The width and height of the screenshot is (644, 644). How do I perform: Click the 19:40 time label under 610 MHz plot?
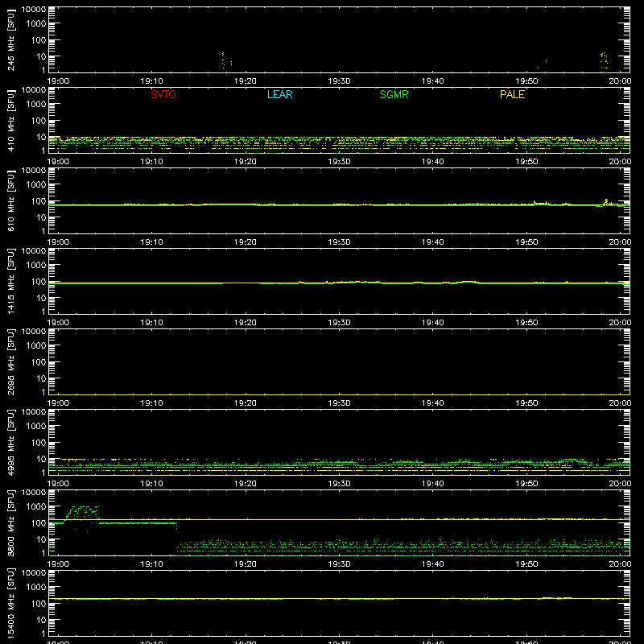pyautogui.click(x=432, y=242)
